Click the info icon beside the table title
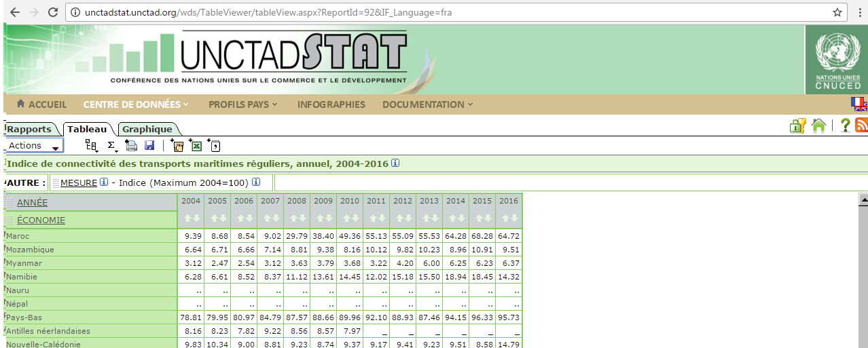Image resolution: width=868 pixels, height=348 pixels. tap(395, 163)
